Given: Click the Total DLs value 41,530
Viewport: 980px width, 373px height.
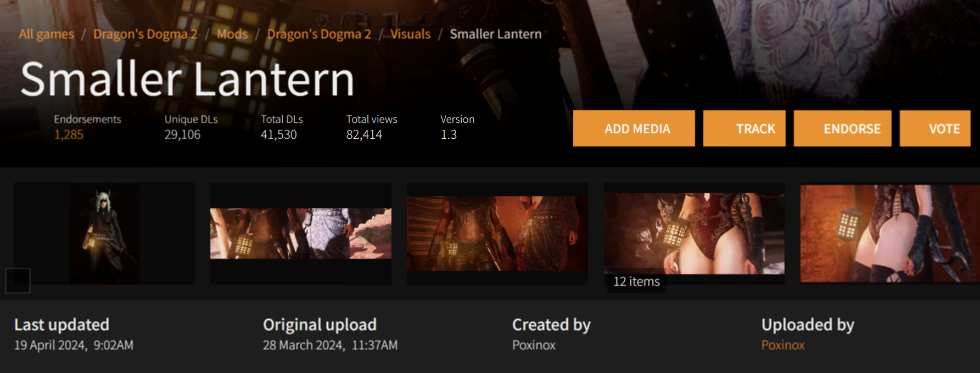Looking at the screenshot, I should pos(278,134).
